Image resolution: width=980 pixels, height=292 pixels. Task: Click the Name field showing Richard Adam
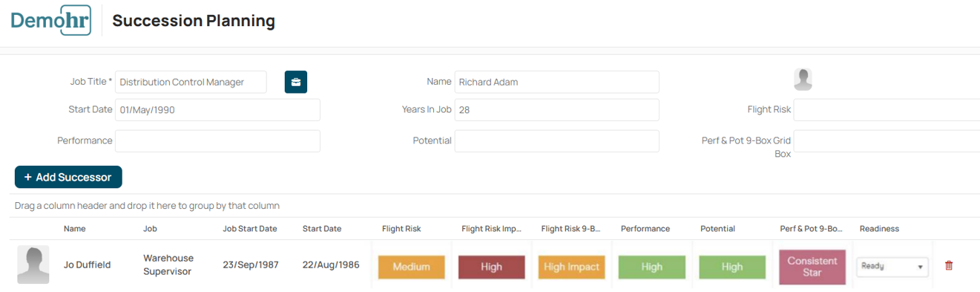coord(556,82)
